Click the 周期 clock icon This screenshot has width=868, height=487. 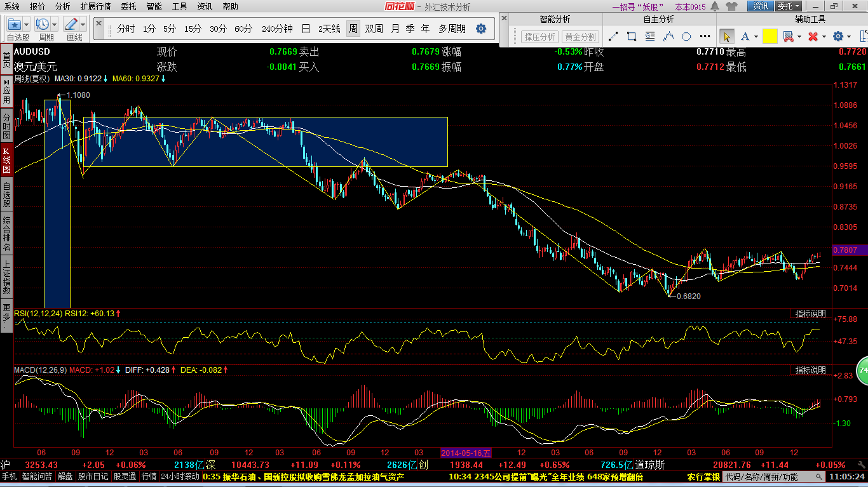point(43,25)
